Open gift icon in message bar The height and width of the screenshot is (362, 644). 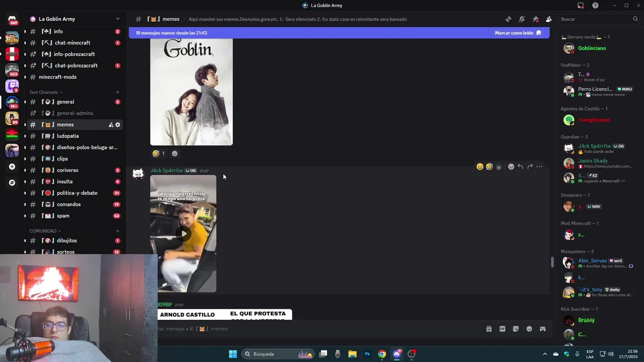(x=489, y=329)
